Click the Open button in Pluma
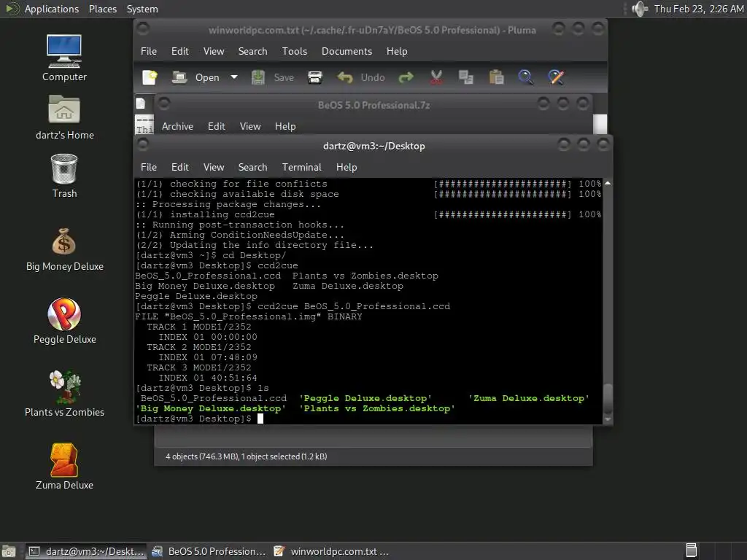 (196, 77)
